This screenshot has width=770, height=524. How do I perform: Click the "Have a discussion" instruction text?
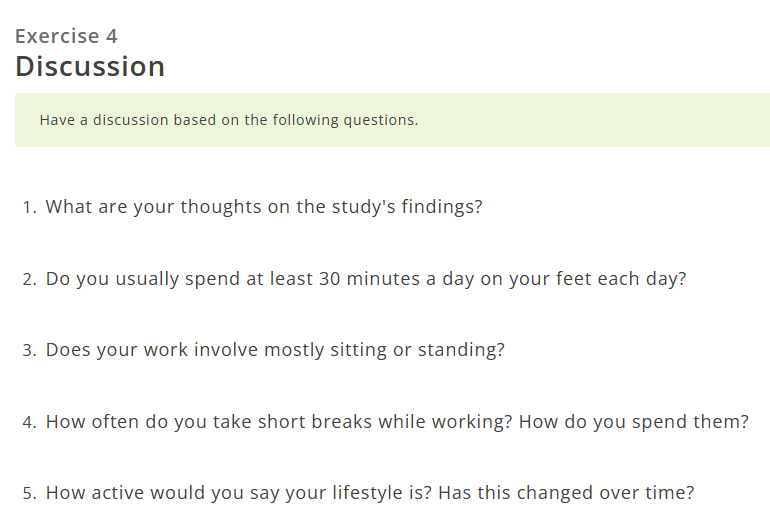(228, 120)
